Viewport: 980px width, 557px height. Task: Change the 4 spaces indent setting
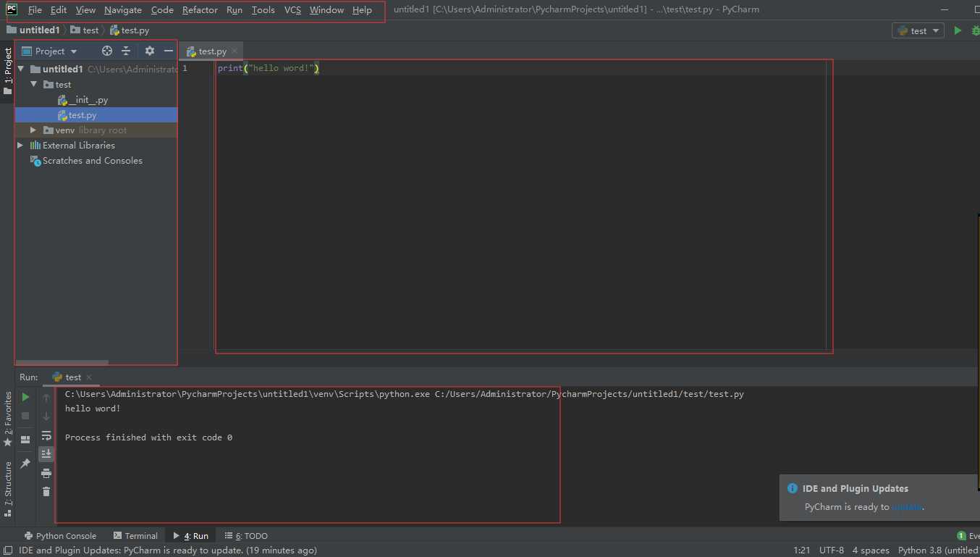tap(871, 550)
